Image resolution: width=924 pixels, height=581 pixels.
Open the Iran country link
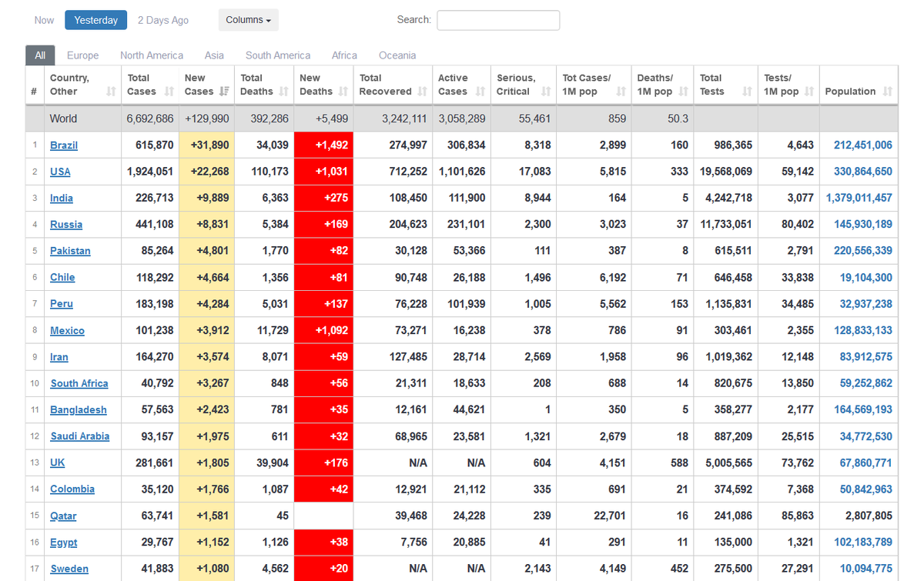59,357
